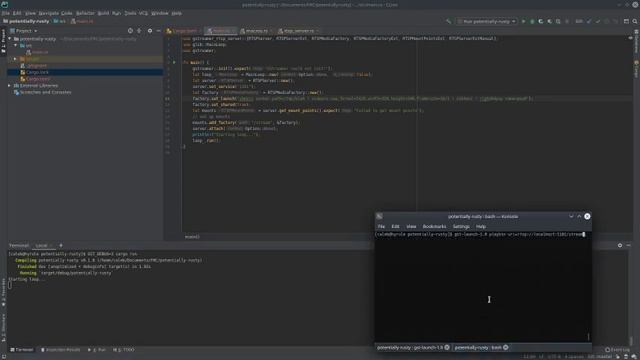Open the View menu in CLion
Image resolution: width=640 pixels, height=360 pixels.
pyautogui.click(x=30, y=13)
